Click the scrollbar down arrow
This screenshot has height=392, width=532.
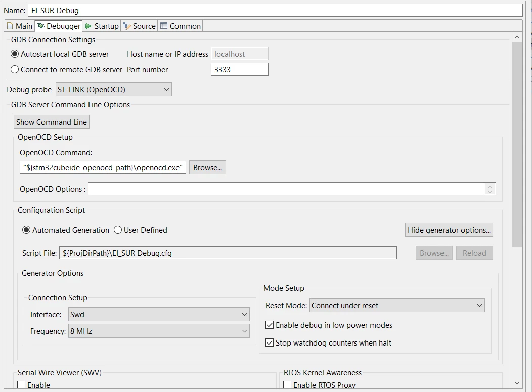point(517,383)
